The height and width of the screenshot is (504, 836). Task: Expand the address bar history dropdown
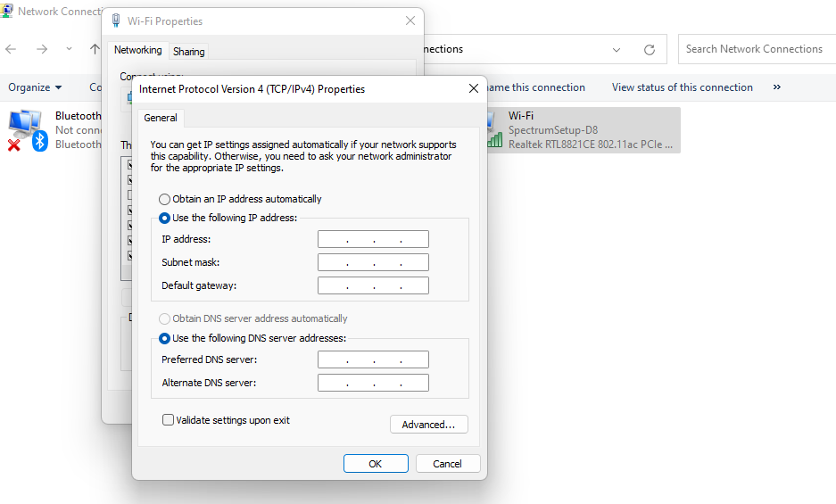click(x=617, y=50)
